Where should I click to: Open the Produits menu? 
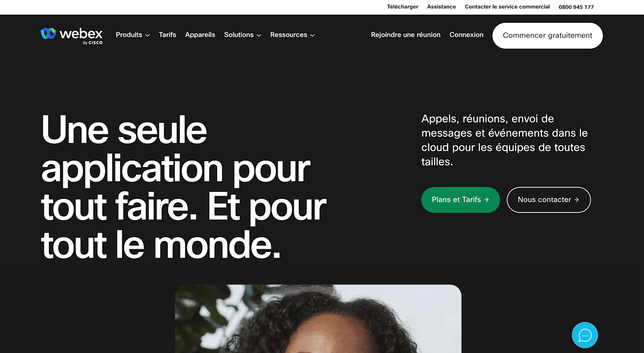129,35
